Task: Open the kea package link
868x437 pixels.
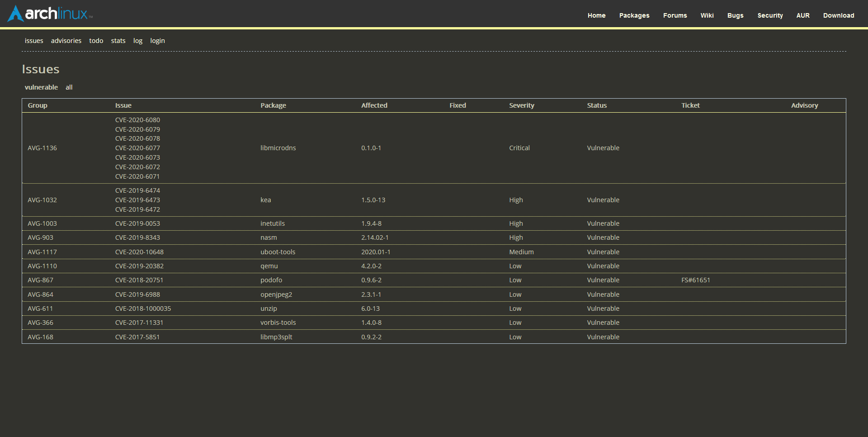Action: pos(265,200)
